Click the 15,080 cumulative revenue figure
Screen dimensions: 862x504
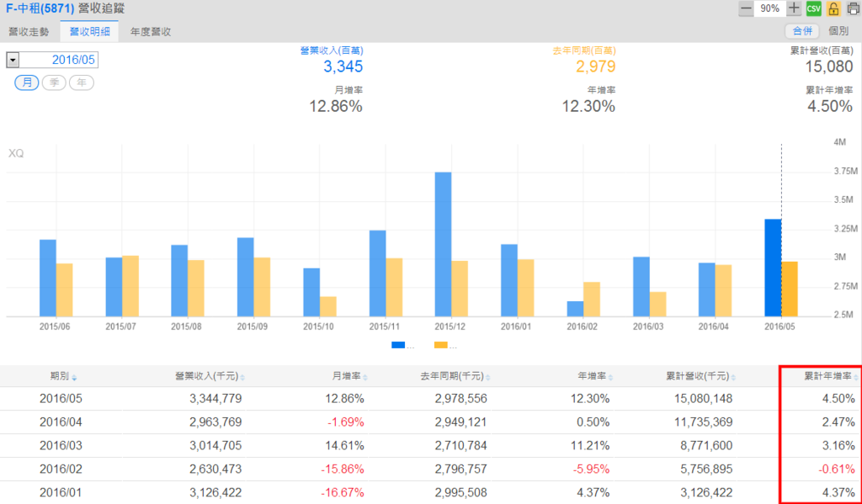(829, 67)
